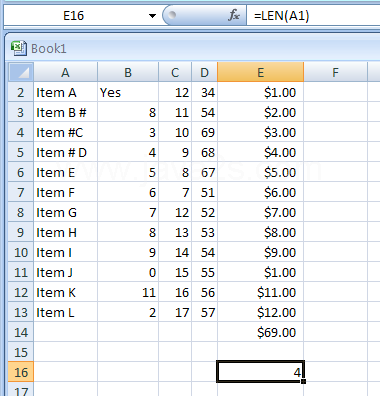Select column B header

128,72
